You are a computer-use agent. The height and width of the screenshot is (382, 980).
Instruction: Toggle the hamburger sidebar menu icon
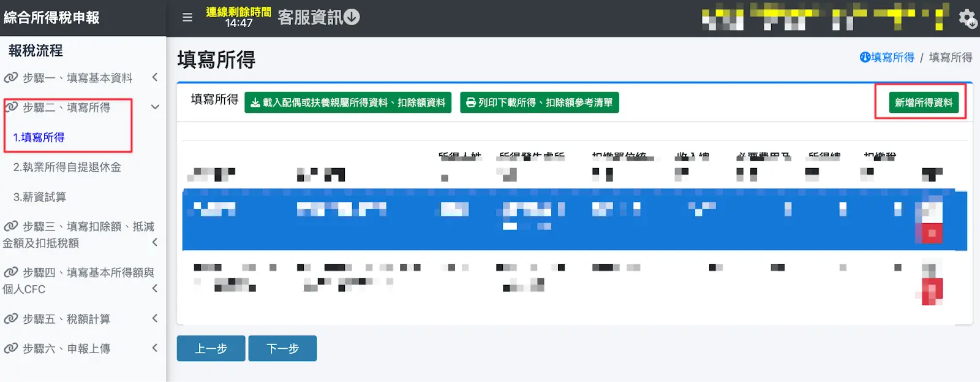click(x=187, y=17)
